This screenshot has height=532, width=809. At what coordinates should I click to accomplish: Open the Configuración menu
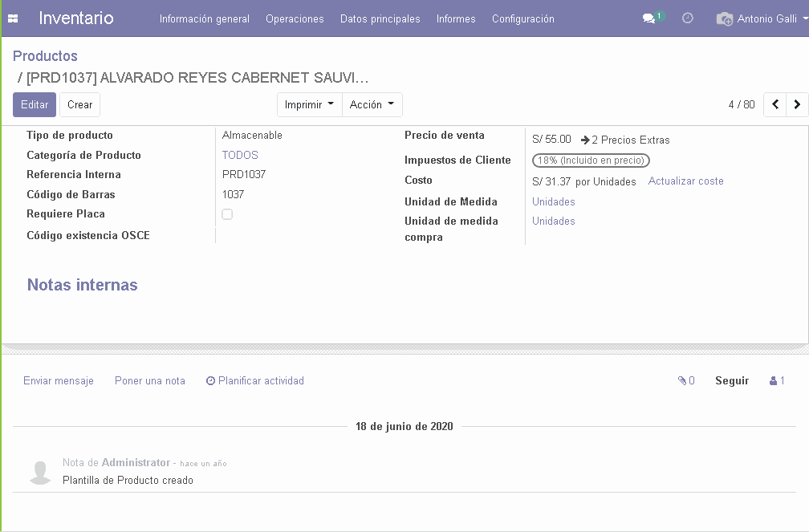click(522, 18)
